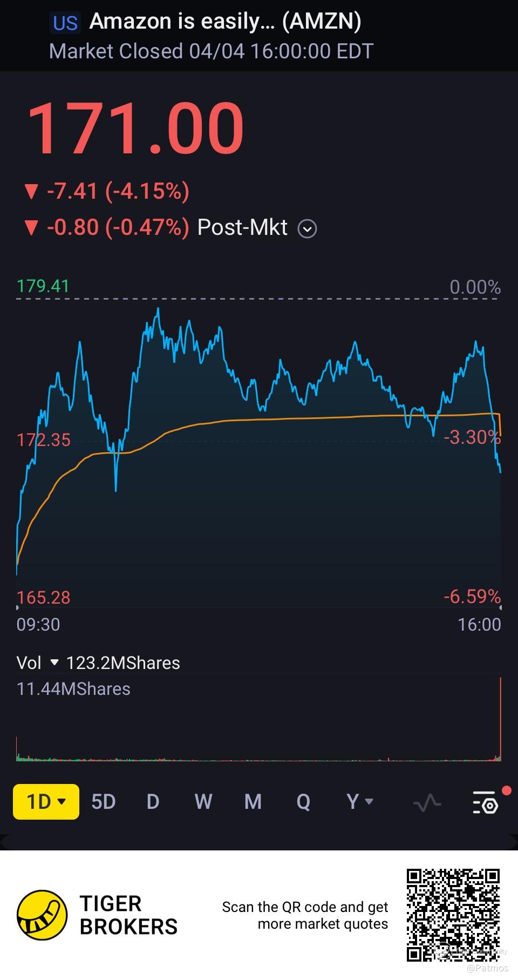Tap the QR code image
The width and height of the screenshot is (518, 980).
[453, 915]
